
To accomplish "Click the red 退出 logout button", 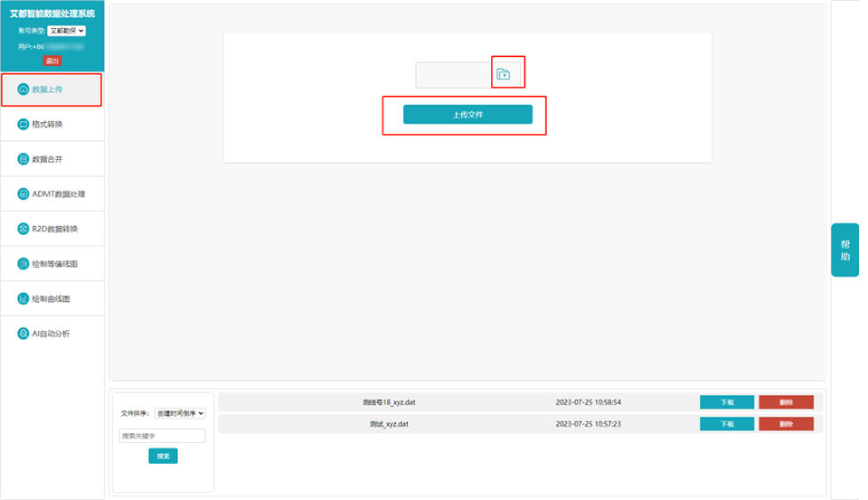I will point(52,61).
